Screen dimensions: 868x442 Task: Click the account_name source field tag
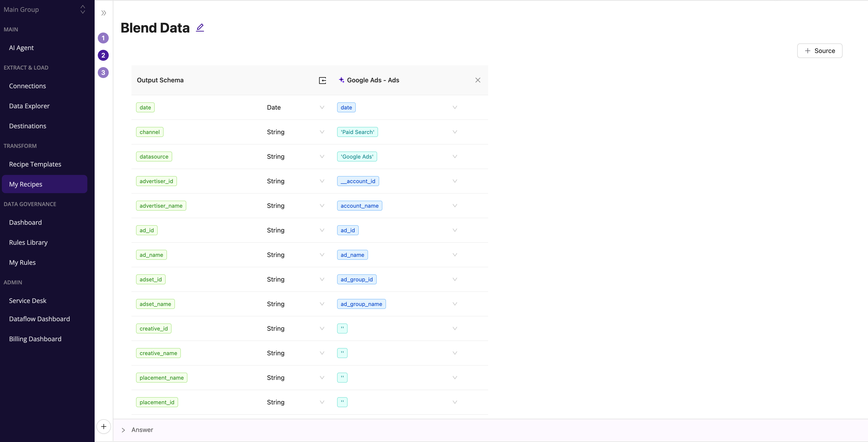pos(360,206)
